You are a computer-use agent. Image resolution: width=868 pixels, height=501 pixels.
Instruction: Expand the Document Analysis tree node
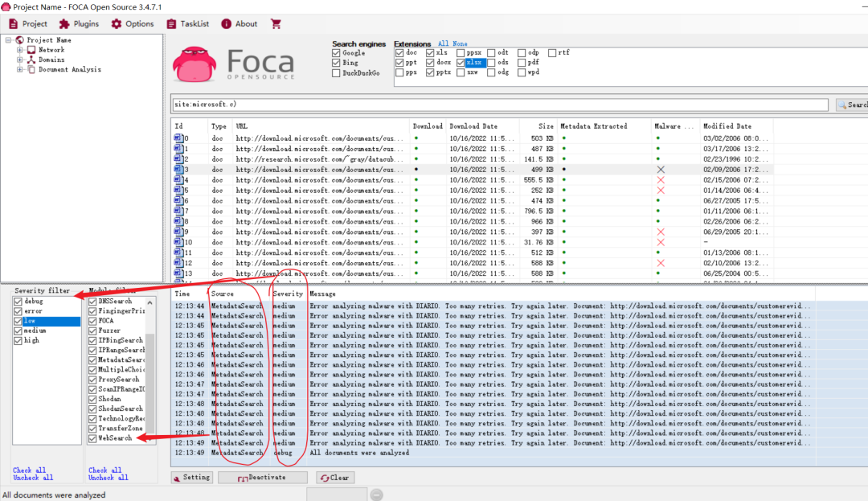(x=20, y=70)
